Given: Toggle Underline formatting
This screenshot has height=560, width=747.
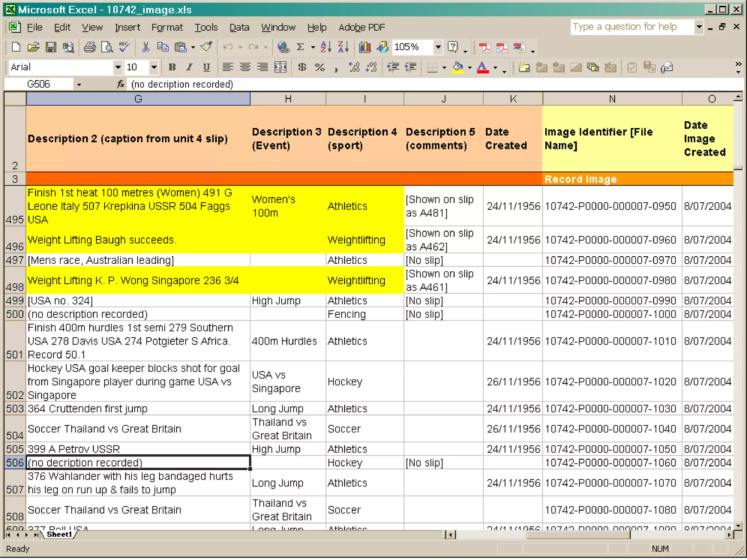Looking at the screenshot, I should [x=206, y=67].
